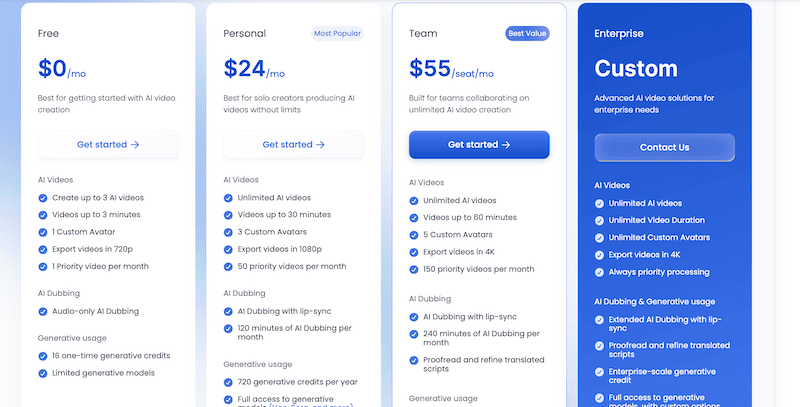
Task: Click checkmark next to 1 Custom Avatar
Action: [x=43, y=231]
